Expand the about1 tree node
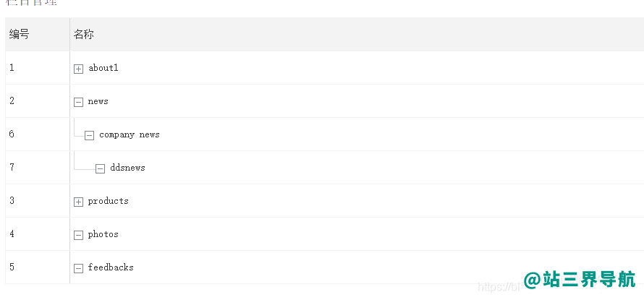Viewport: 644px width, 300px height. point(78,69)
